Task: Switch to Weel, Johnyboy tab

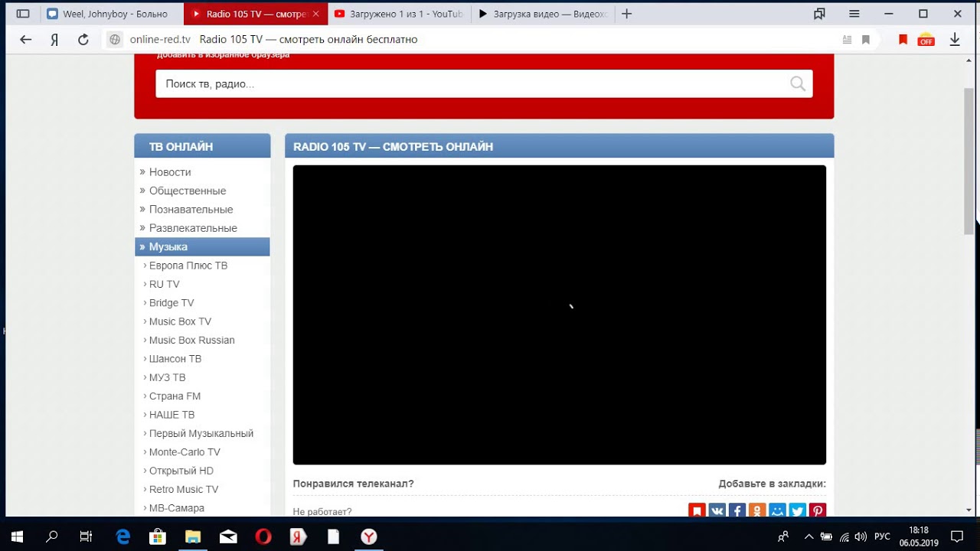Action: (x=111, y=14)
